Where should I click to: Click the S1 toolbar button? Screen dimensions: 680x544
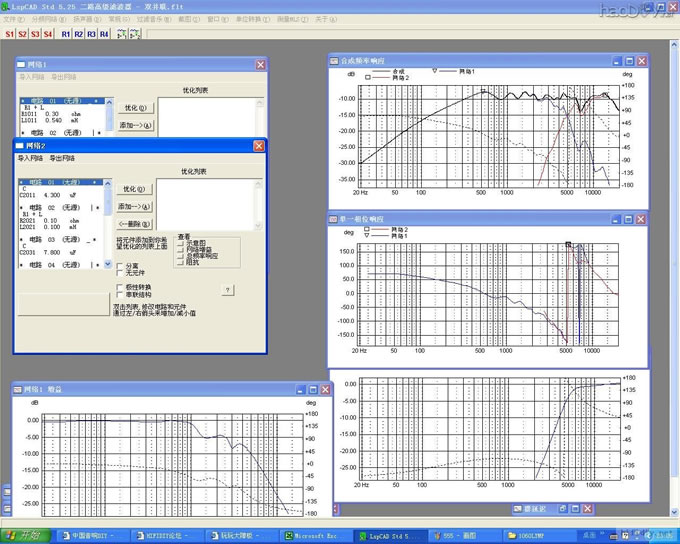pos(9,34)
